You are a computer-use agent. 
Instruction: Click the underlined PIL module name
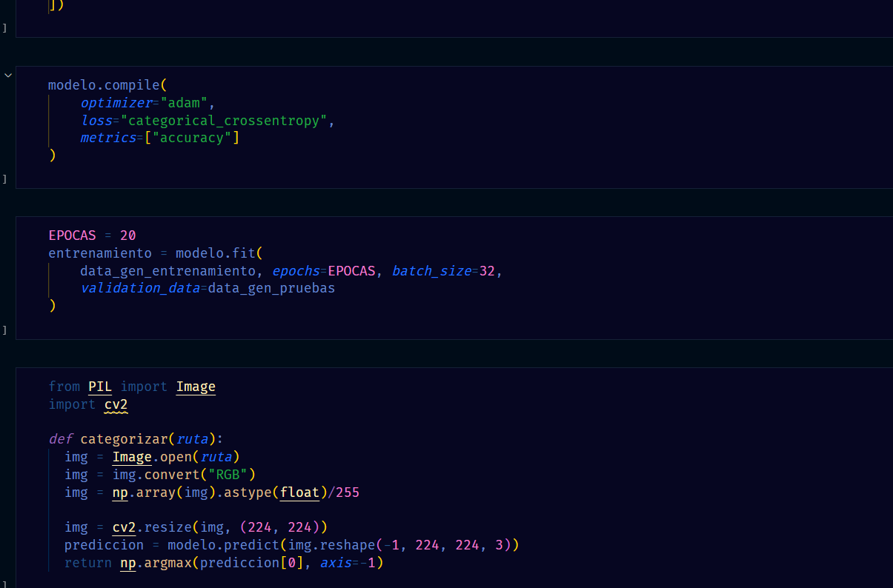pos(100,387)
